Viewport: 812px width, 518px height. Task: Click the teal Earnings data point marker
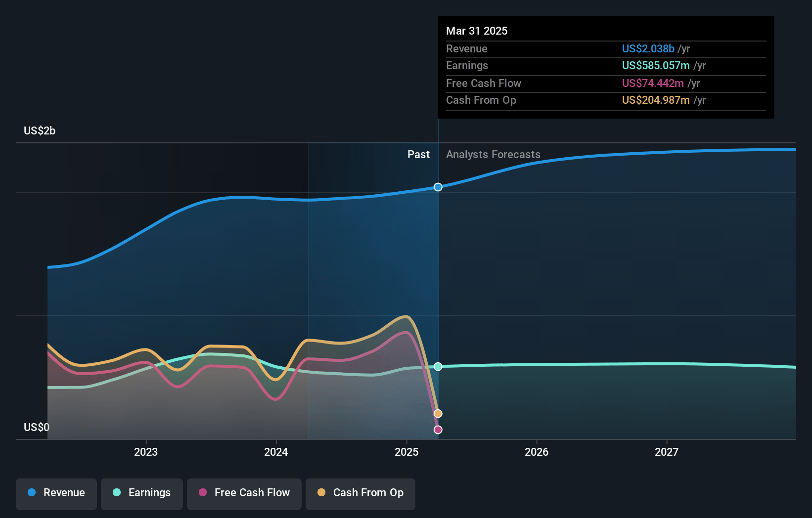pyautogui.click(x=438, y=366)
